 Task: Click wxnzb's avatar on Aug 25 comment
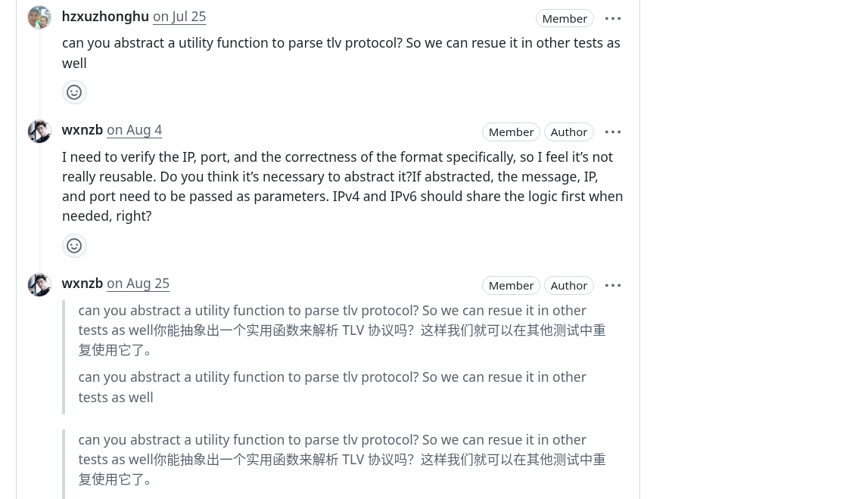(x=39, y=285)
